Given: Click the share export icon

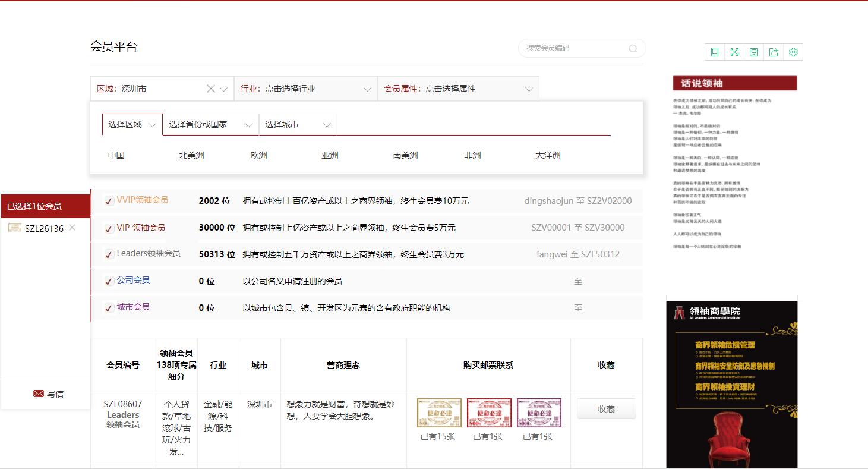Looking at the screenshot, I should (774, 52).
